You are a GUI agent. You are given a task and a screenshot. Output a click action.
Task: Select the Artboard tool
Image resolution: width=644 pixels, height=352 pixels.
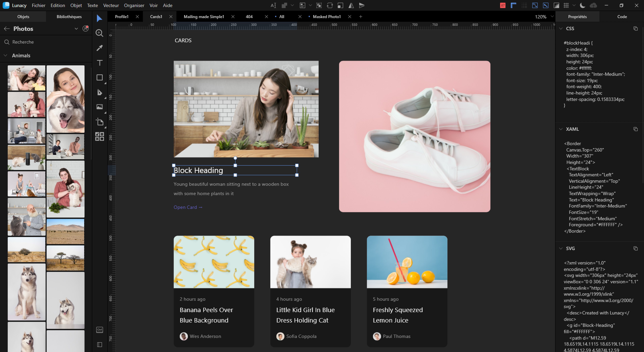(99, 122)
